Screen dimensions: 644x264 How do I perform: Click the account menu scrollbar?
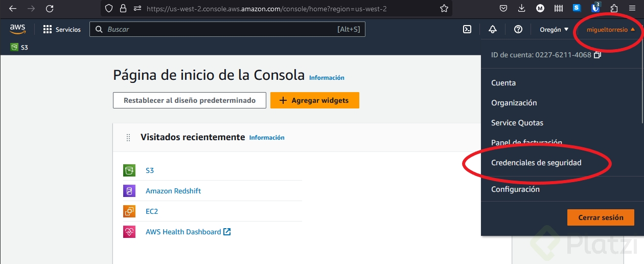pyautogui.click(x=642, y=82)
